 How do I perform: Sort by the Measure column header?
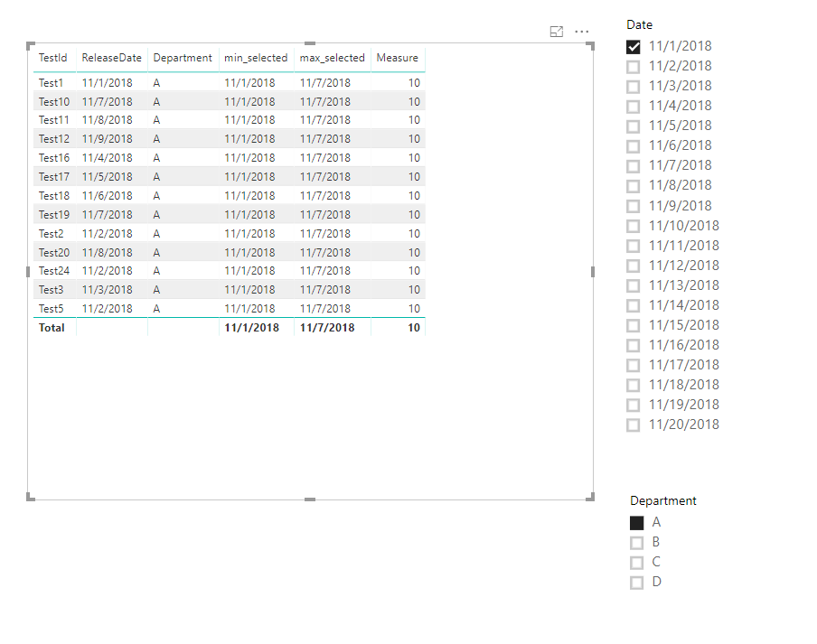click(x=397, y=58)
